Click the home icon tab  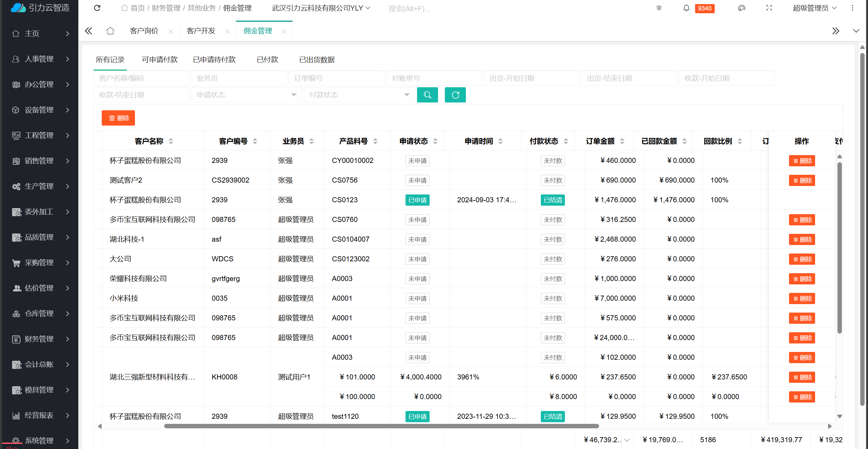point(110,31)
